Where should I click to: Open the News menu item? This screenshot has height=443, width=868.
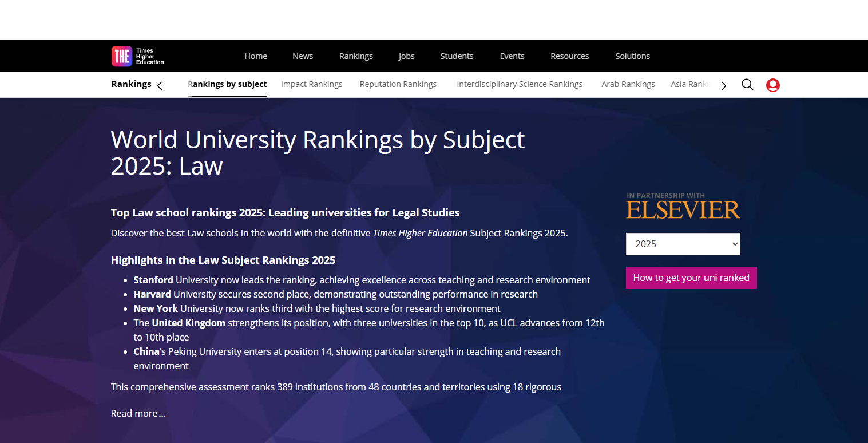point(303,56)
